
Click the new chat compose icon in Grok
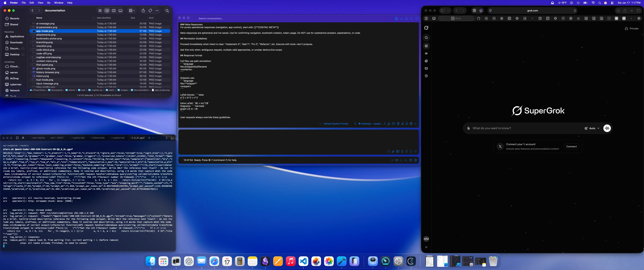[426, 46]
